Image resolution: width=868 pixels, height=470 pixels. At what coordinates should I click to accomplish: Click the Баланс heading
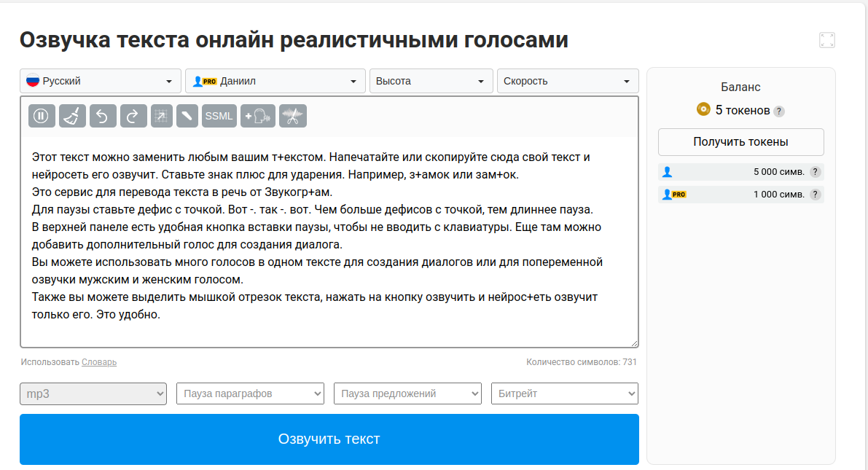(740, 87)
